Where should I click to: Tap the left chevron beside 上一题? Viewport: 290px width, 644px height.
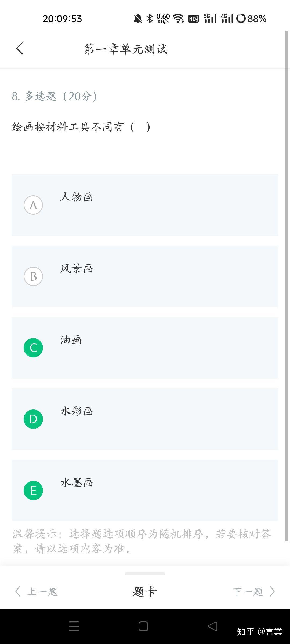click(18, 591)
